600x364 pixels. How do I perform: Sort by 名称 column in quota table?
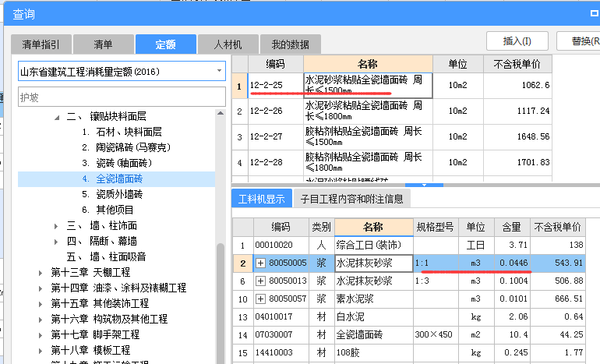pos(368,64)
